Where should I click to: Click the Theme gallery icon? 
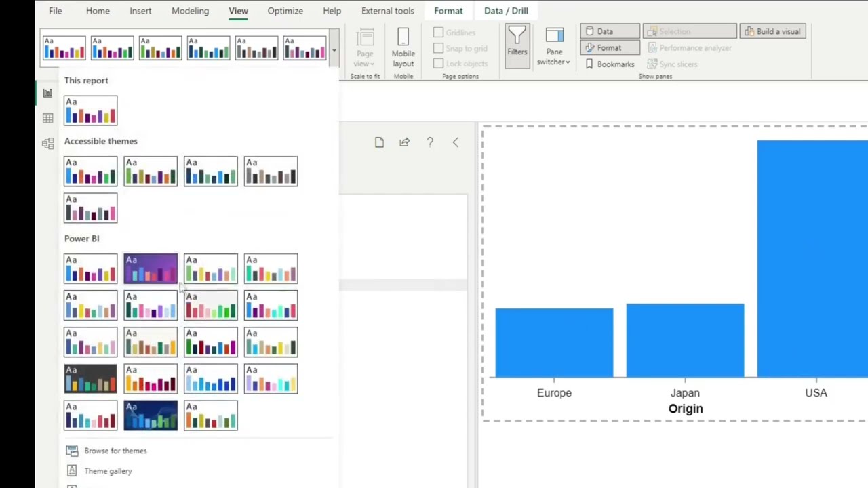pyautogui.click(x=72, y=471)
